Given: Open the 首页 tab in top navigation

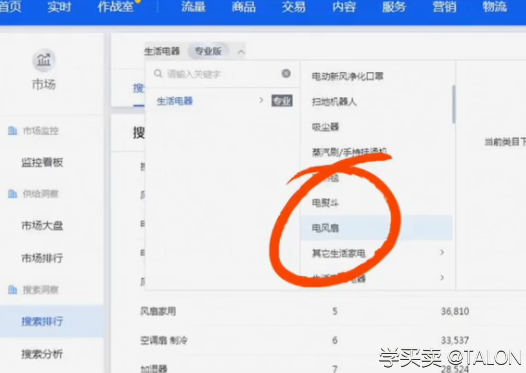Looking at the screenshot, I should [x=10, y=7].
